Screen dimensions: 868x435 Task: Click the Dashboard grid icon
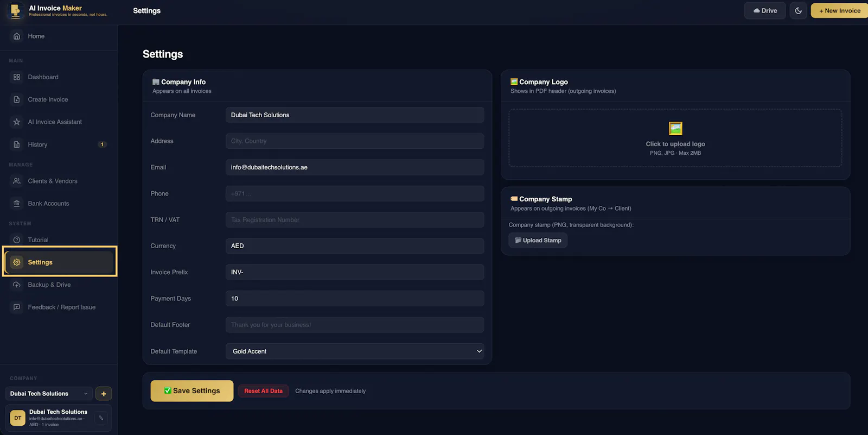(17, 77)
